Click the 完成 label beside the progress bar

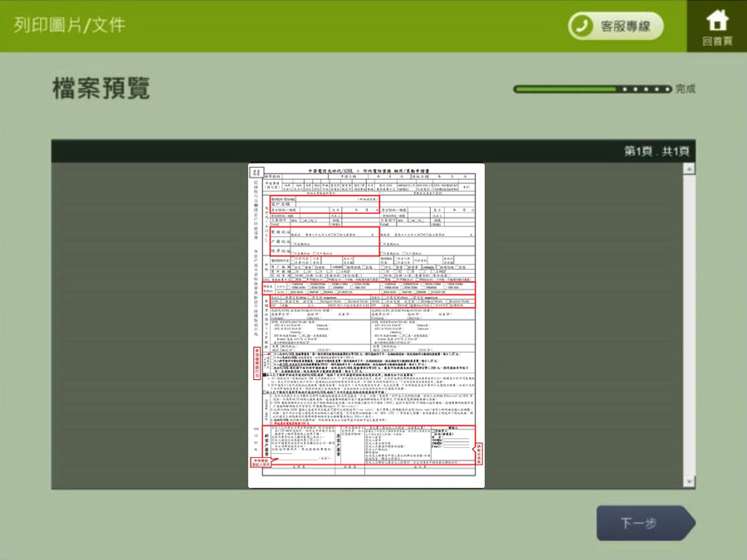[685, 89]
